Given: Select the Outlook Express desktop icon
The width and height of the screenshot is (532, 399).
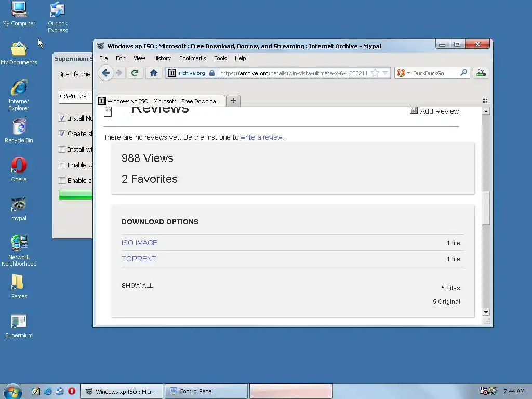Looking at the screenshot, I should coord(58,17).
